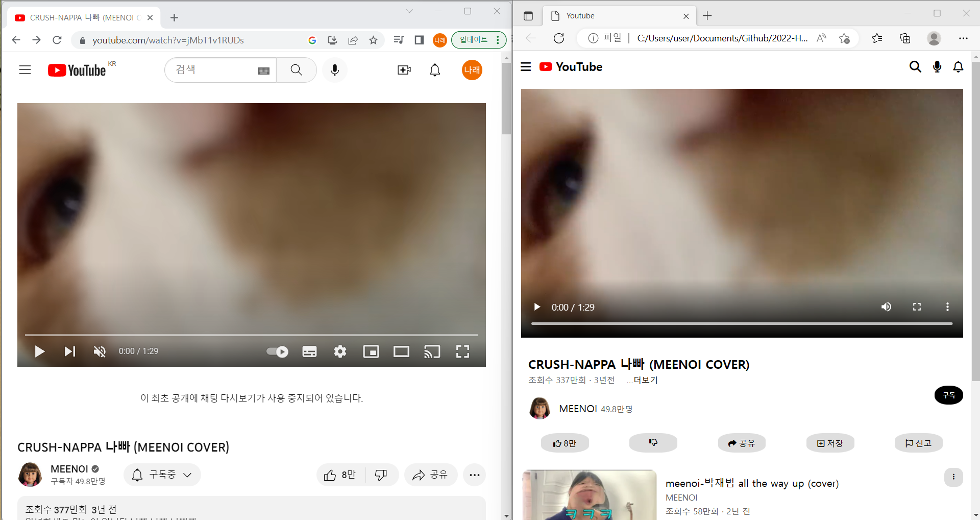This screenshot has height=520, width=980.
Task: Install or download icon in Chrome address bar
Action: coord(332,40)
